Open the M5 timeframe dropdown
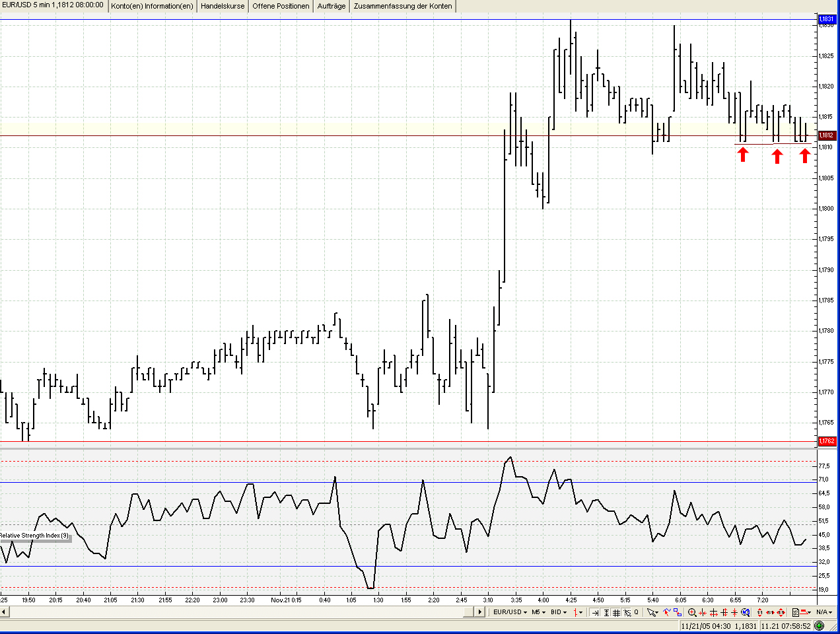Viewport: 840px width, 634px height. pos(539,612)
